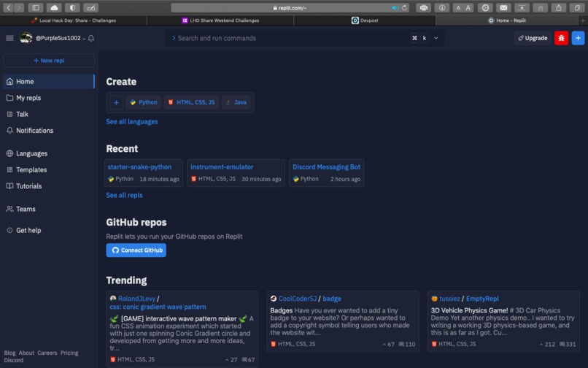The image size is (588, 368).
Task: Click the browser back button
Action: point(8,7)
